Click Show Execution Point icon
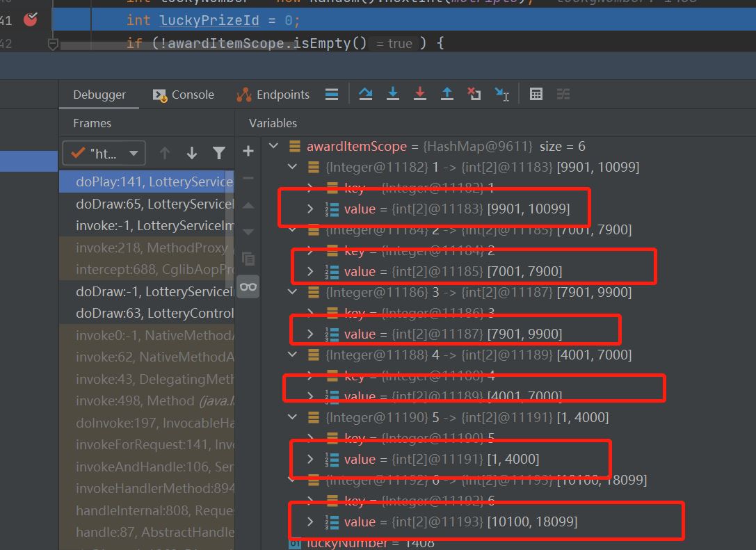 pyautogui.click(x=332, y=95)
